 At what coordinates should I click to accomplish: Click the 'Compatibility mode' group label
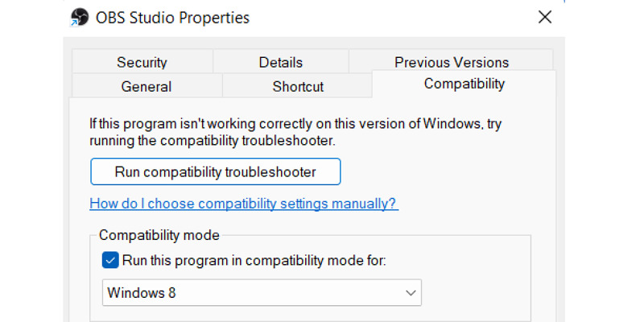coord(159,235)
